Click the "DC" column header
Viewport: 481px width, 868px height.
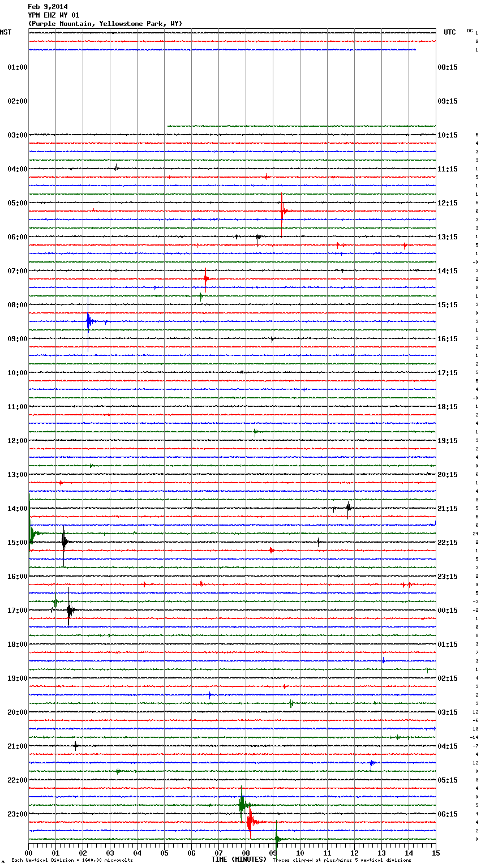[x=470, y=31]
